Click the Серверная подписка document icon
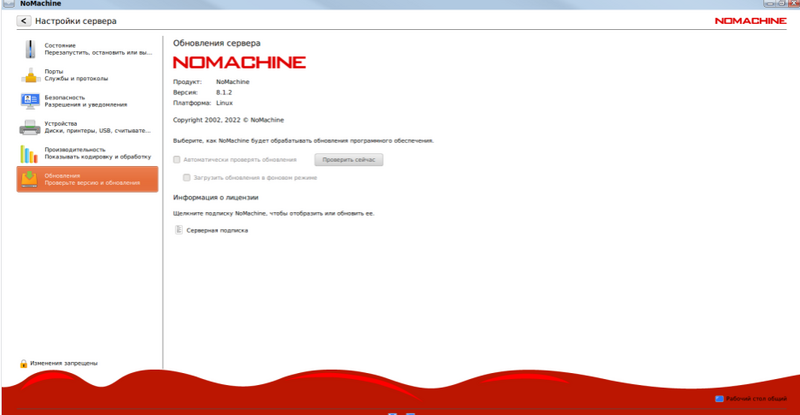Screen dimensions: 800x415 pyautogui.click(x=179, y=230)
